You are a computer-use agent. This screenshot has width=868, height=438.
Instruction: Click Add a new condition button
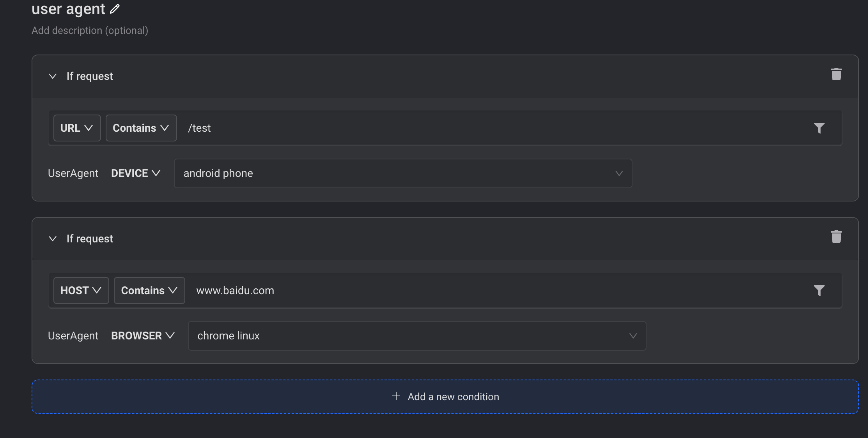pyautogui.click(x=452, y=397)
